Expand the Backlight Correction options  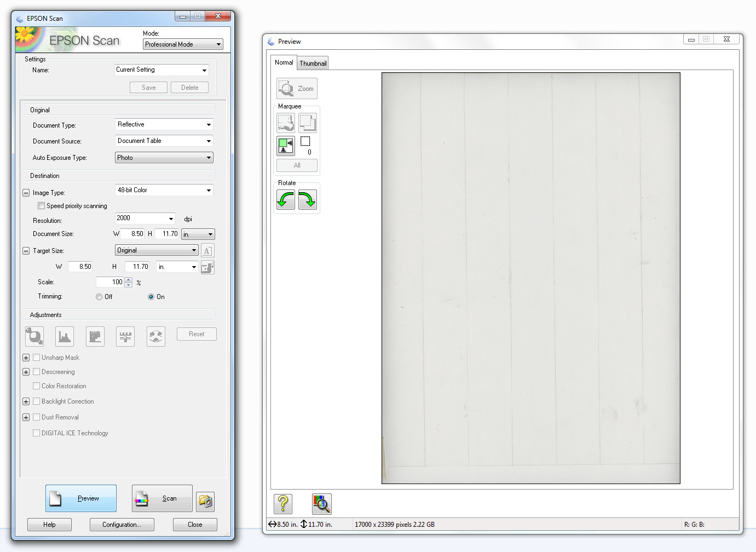[26, 401]
